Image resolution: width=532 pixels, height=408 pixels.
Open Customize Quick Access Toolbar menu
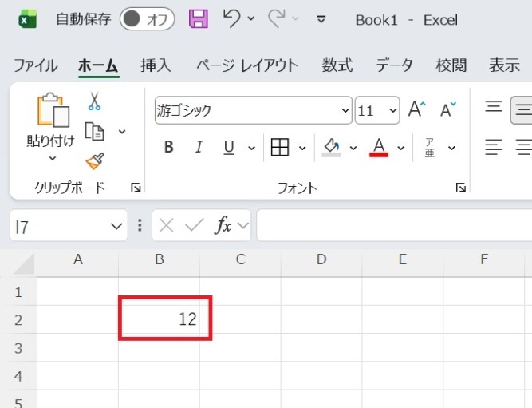click(321, 19)
